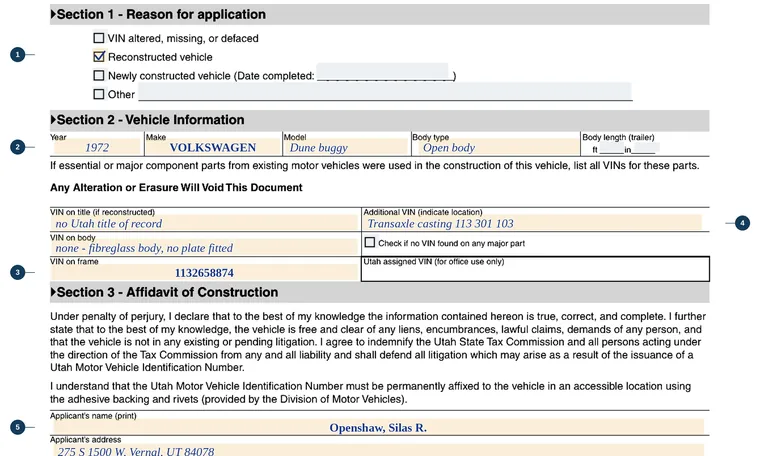Click the 'Additional VIN' field with transaxle casting
Image resolution: width=760 pixels, height=456 pixels.
tap(533, 223)
